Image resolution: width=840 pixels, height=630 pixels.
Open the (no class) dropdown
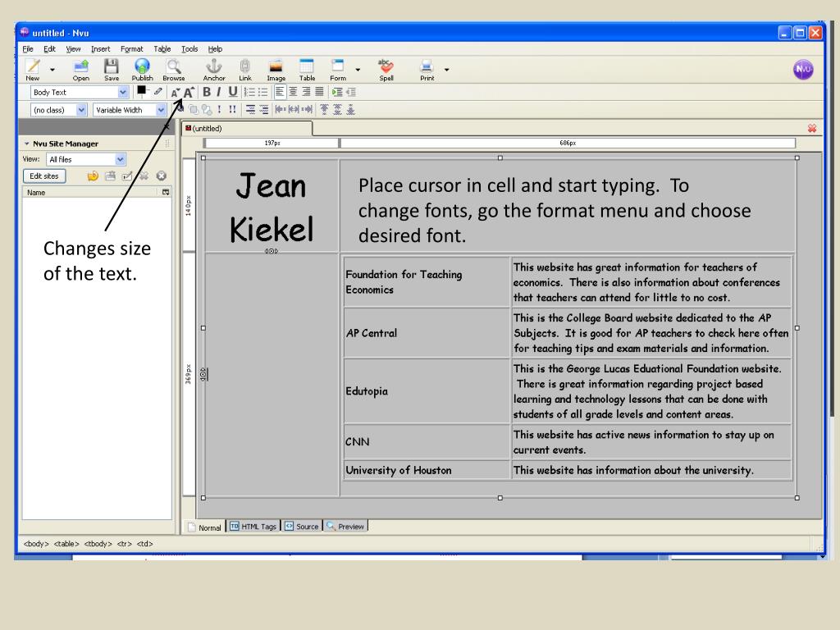coord(58,110)
